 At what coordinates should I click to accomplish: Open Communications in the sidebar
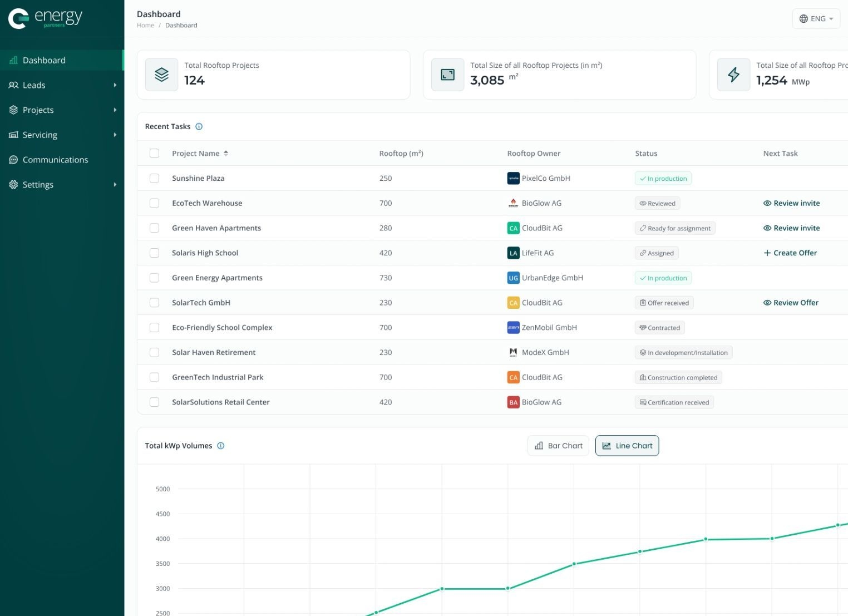tap(55, 160)
